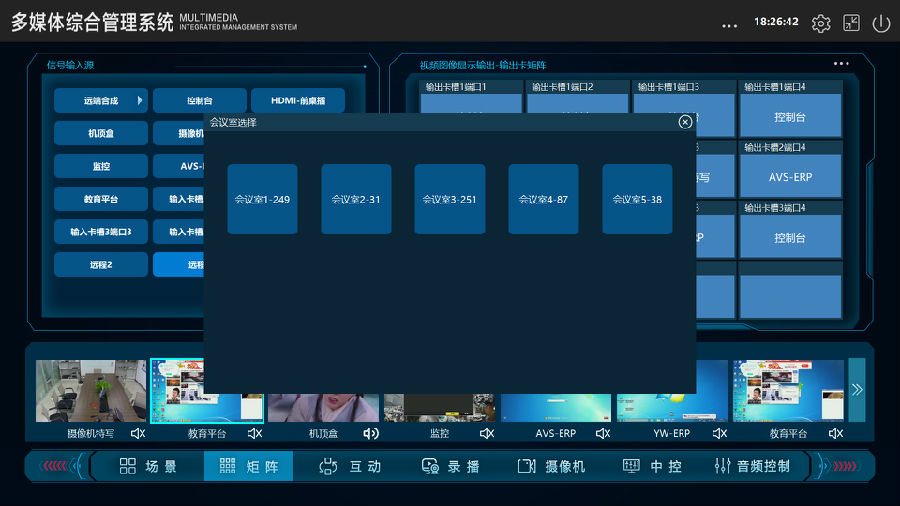Open the settings gear in the header
Viewport: 900px width, 506px height.
click(821, 23)
